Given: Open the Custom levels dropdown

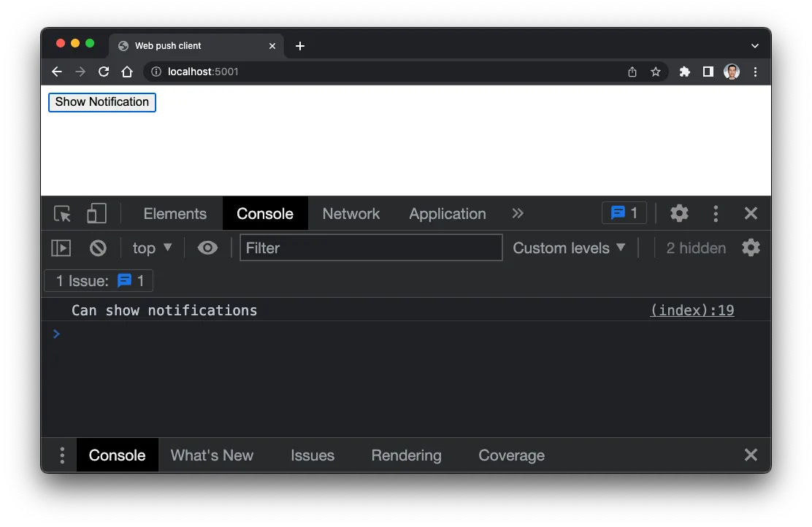Looking at the screenshot, I should tap(570, 248).
